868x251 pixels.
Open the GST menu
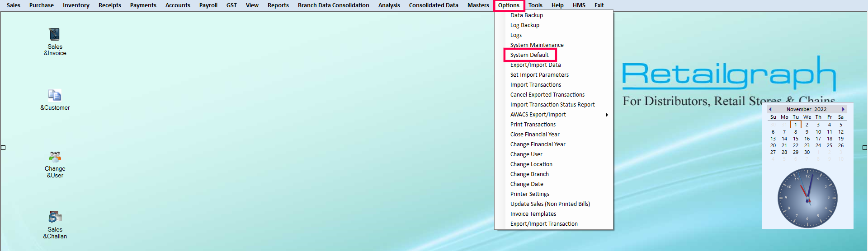pyautogui.click(x=231, y=5)
